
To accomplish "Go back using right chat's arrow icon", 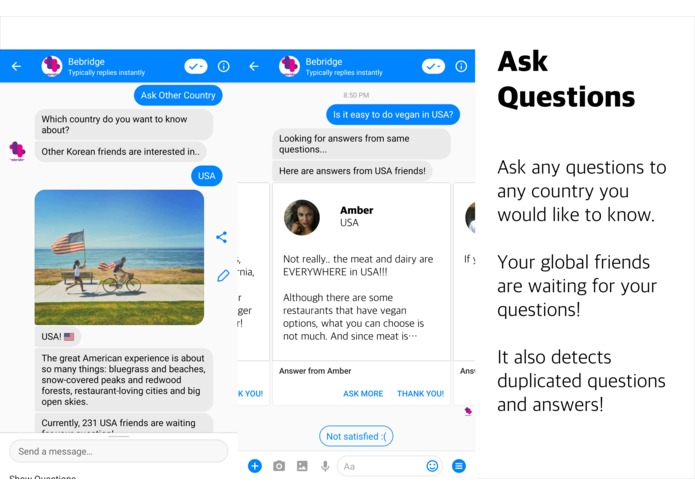I will click(x=254, y=66).
